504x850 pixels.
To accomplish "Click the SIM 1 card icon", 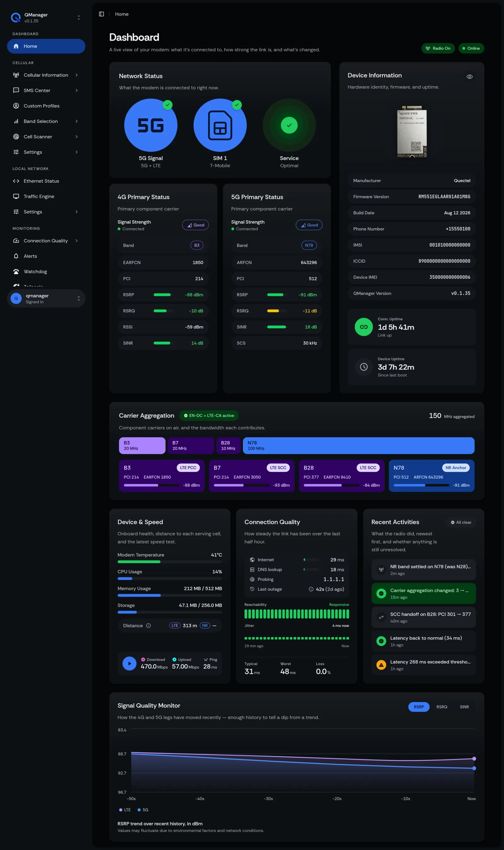I will (220, 125).
